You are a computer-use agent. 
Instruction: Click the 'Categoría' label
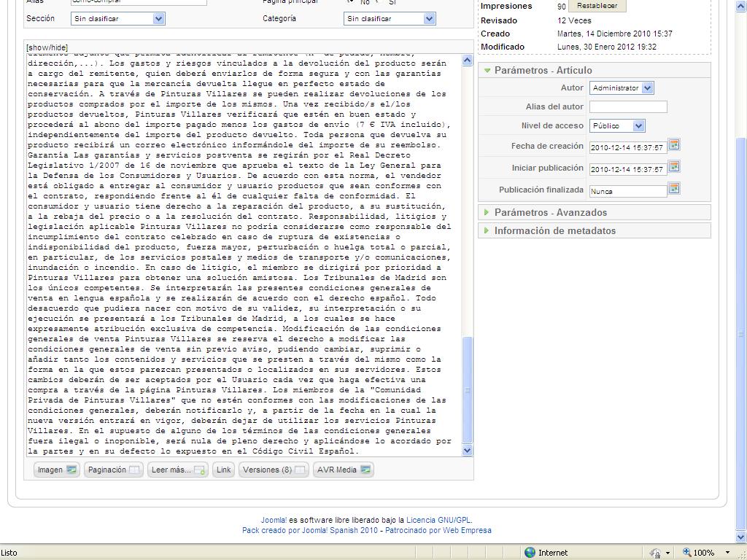pos(279,18)
